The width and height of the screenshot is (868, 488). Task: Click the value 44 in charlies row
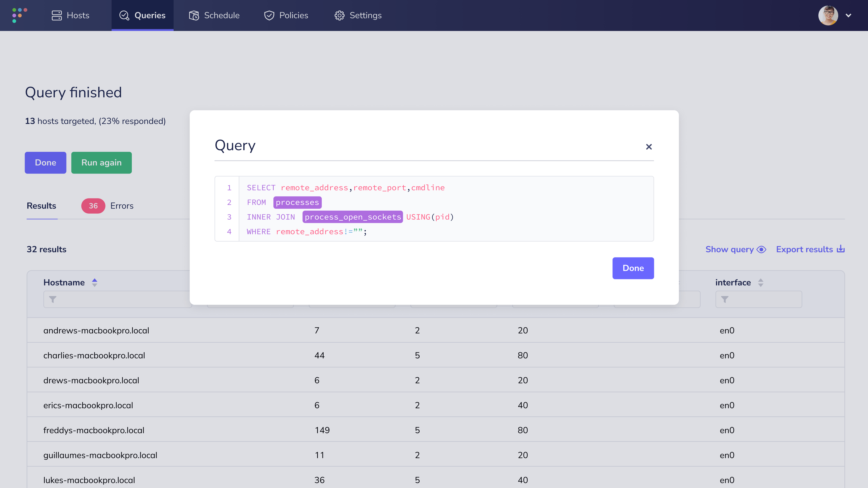[320, 355]
